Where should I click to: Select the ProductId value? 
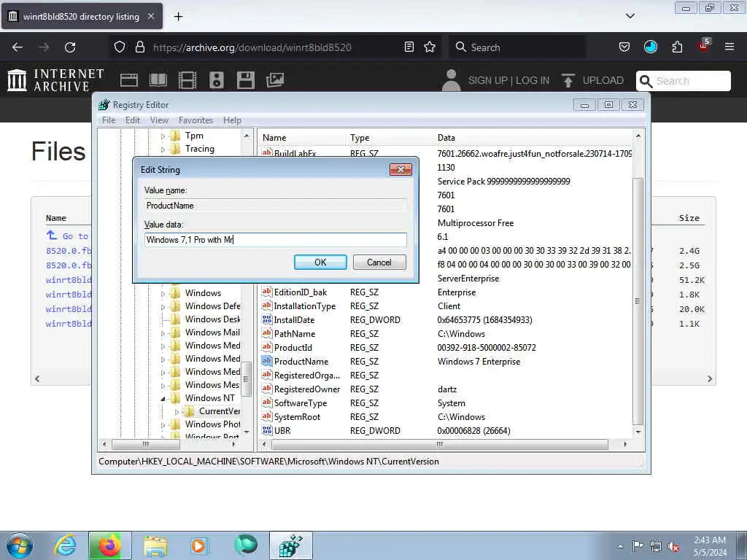(x=293, y=348)
